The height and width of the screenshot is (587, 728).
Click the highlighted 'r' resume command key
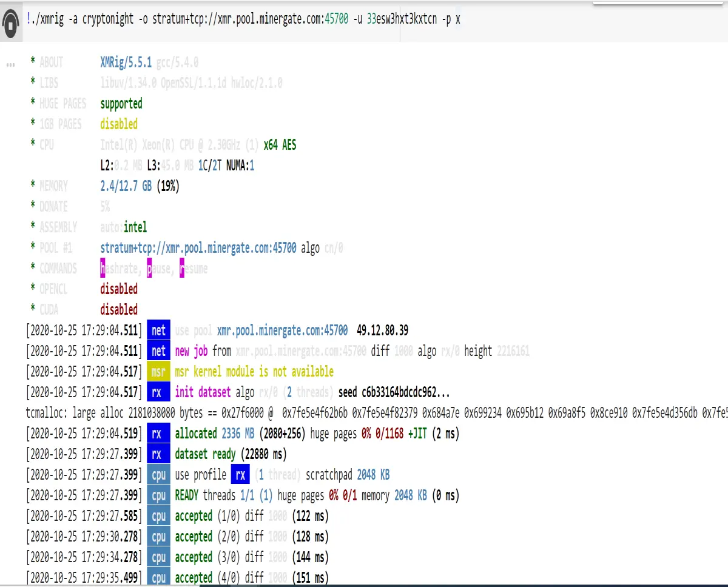181,268
